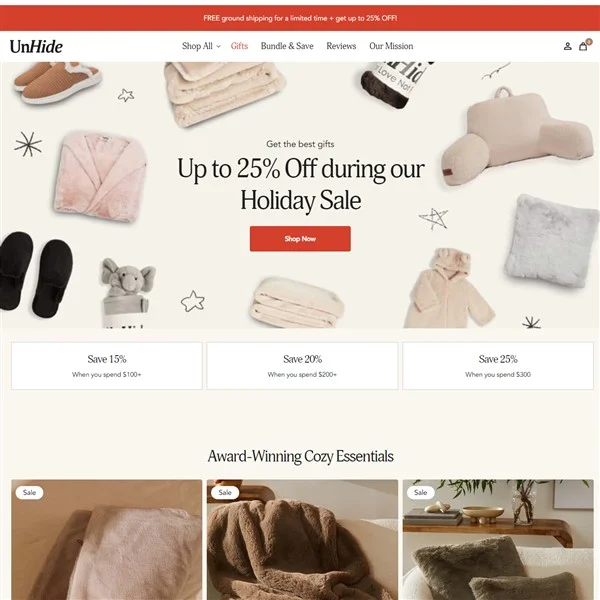Open the shopping bag cart icon
Image resolution: width=600 pixels, height=600 pixels.
coord(583,46)
